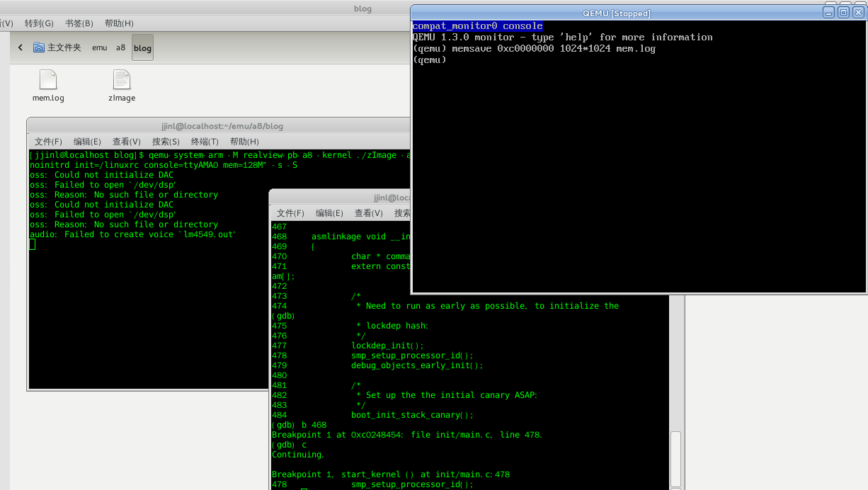The width and height of the screenshot is (868, 490).
Task: Go to emu folder in path bar
Action: point(99,47)
